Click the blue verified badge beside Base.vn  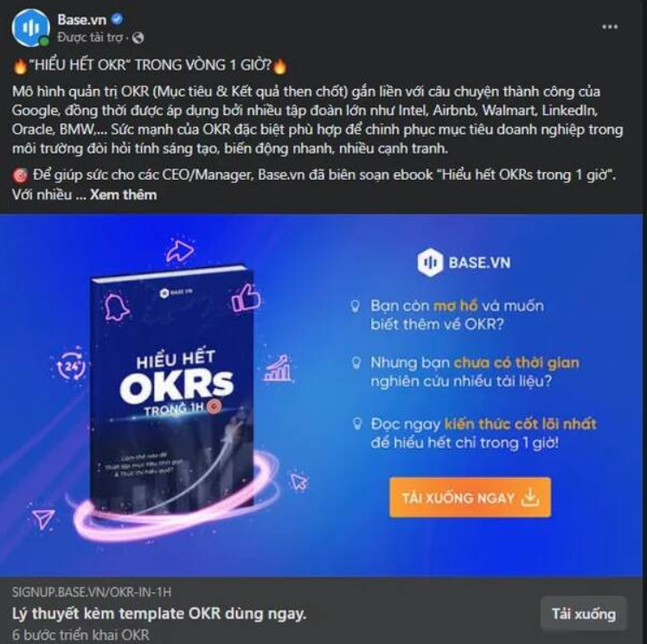click(x=118, y=18)
